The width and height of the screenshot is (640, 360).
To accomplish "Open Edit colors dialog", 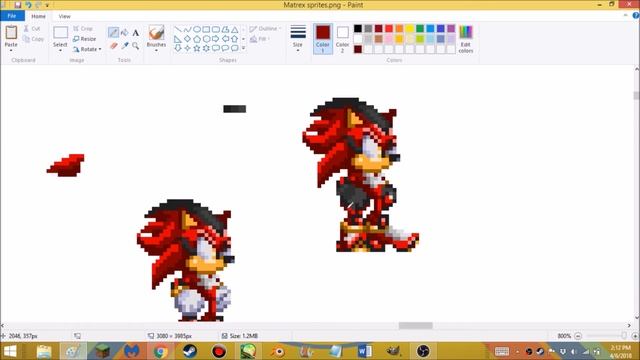I will pos(466,39).
